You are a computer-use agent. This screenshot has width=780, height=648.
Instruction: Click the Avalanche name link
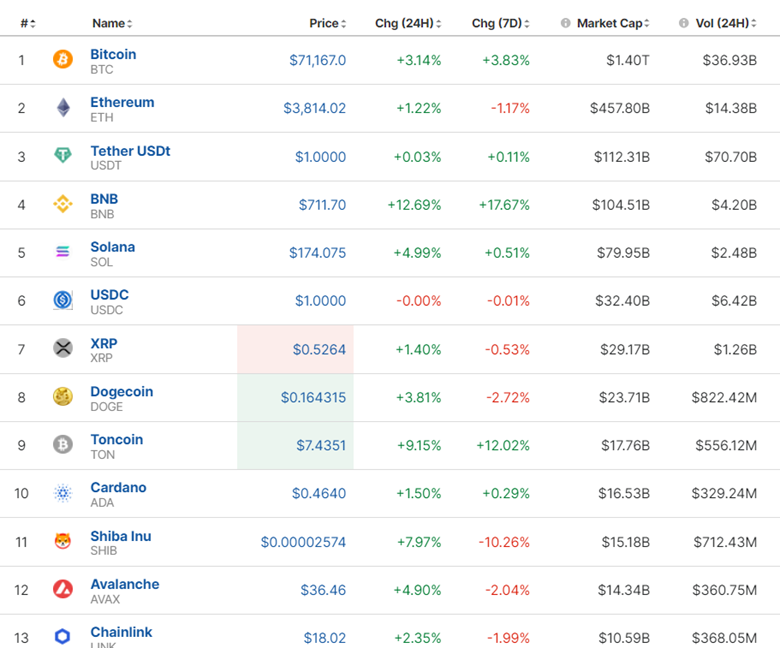124,584
